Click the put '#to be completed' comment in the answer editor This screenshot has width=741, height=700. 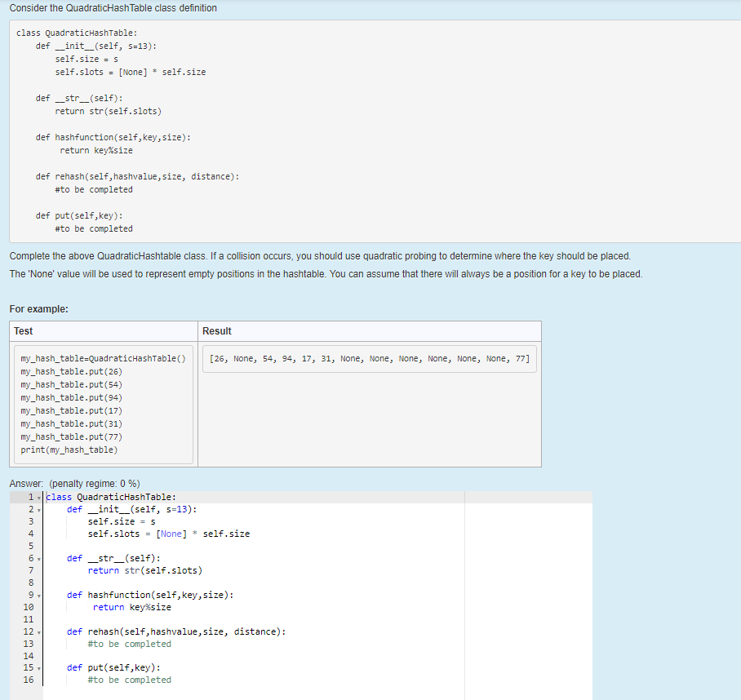tap(130, 680)
